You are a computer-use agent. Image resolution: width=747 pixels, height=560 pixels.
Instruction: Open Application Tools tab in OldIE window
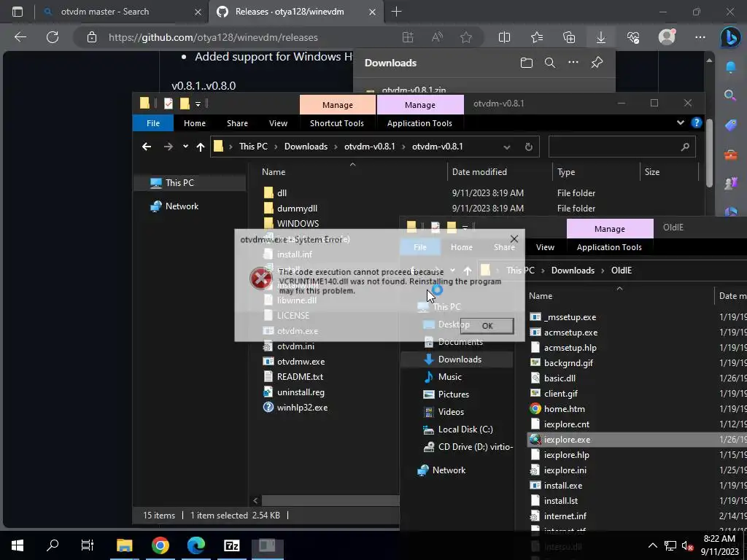[x=609, y=247]
